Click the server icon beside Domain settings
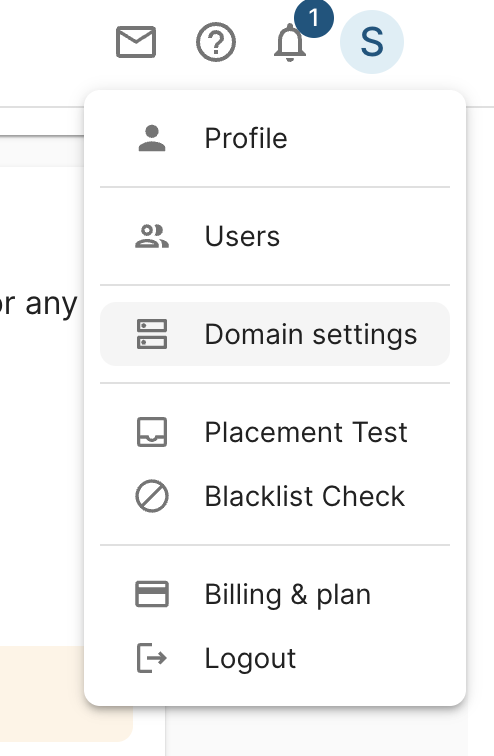The width and height of the screenshot is (494, 756). [x=152, y=334]
